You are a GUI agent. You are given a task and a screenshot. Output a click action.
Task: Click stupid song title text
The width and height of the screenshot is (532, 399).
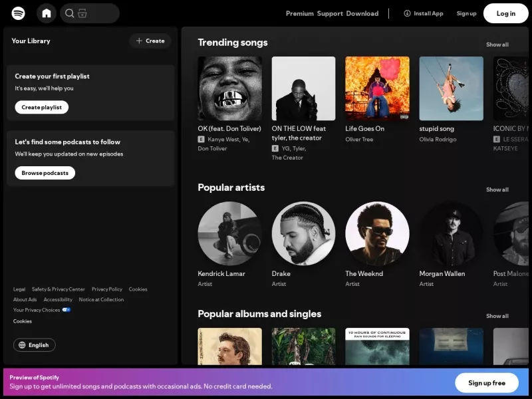[x=436, y=128]
